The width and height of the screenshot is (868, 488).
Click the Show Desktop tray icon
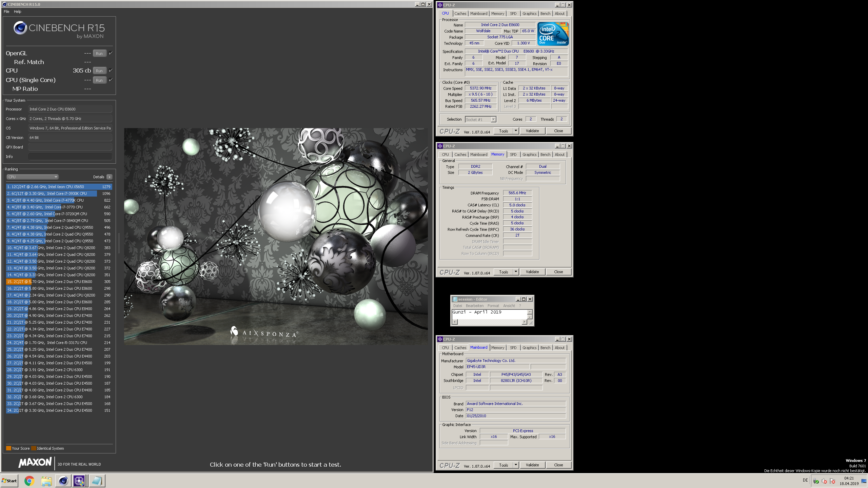click(x=864, y=481)
